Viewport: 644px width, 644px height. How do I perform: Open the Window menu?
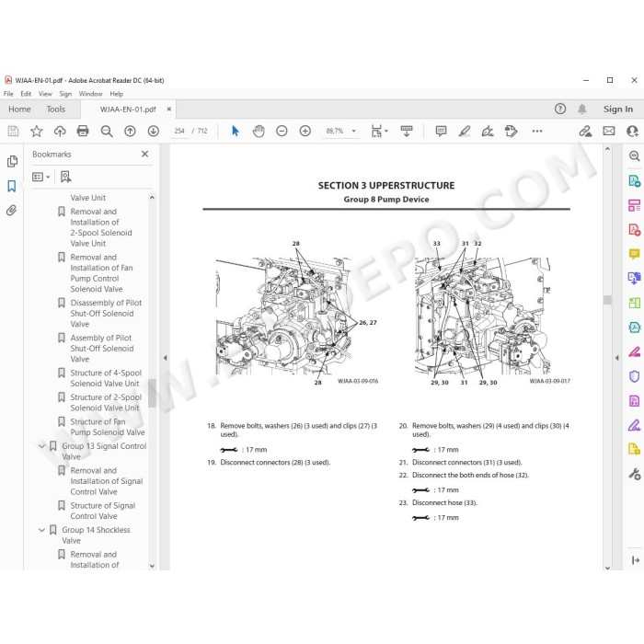[x=90, y=94]
